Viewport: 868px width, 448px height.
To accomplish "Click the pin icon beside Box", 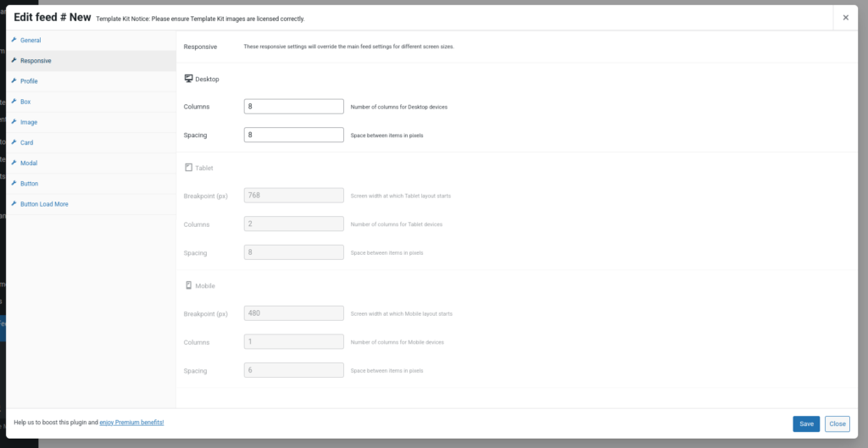I will tap(14, 102).
